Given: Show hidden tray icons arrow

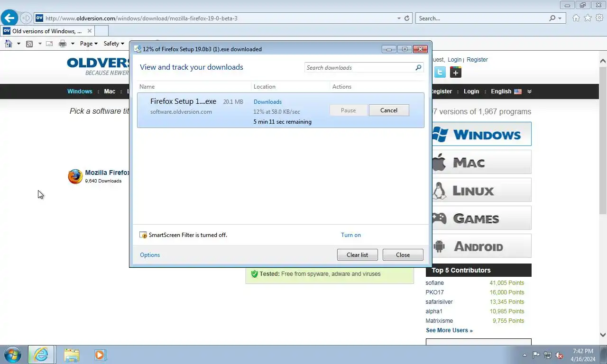Looking at the screenshot, I should pyautogui.click(x=524, y=355).
